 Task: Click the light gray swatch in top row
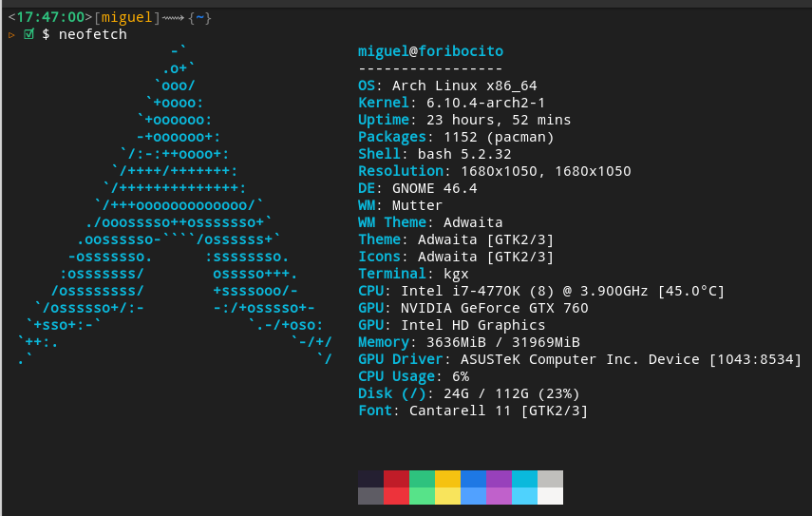pos(550,479)
